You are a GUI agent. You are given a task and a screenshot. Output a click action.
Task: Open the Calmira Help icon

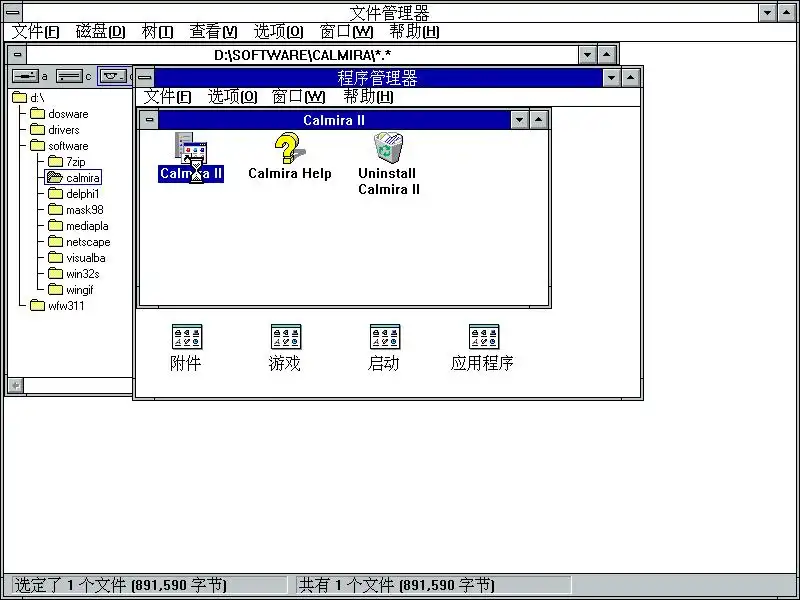(289, 156)
